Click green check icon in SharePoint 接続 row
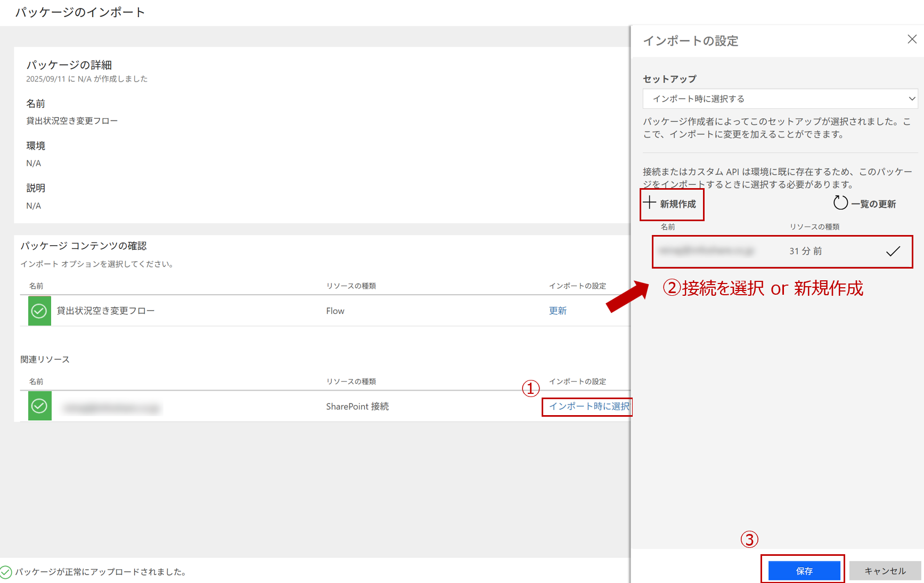Image resolution: width=924 pixels, height=583 pixels. (x=39, y=406)
